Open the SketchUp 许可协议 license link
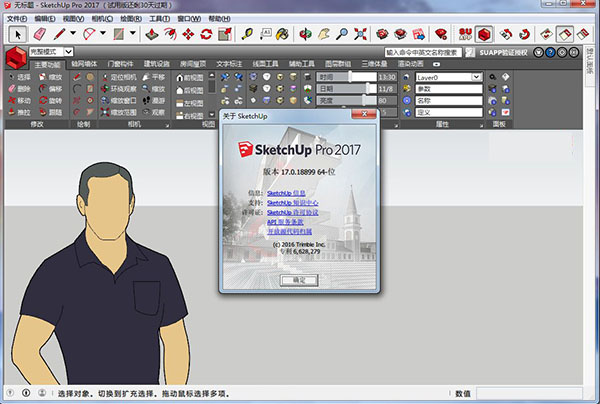Screen dimensions: 600x404 click(293, 212)
